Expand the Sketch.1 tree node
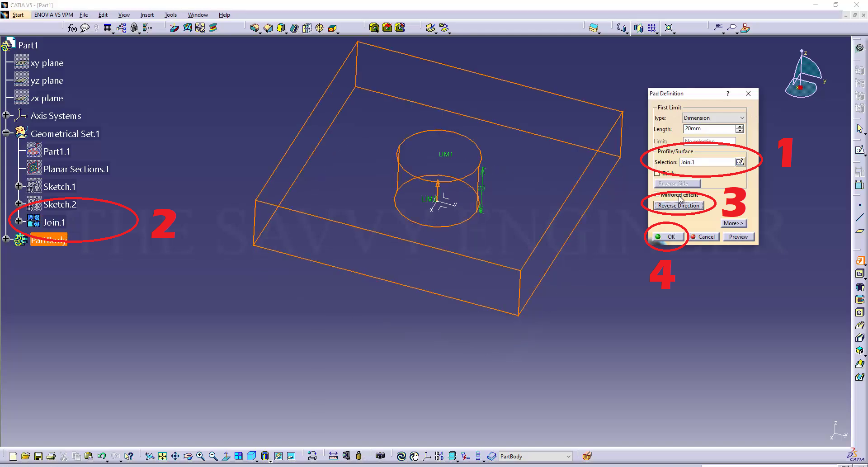This screenshot has width=868, height=467. (x=19, y=186)
